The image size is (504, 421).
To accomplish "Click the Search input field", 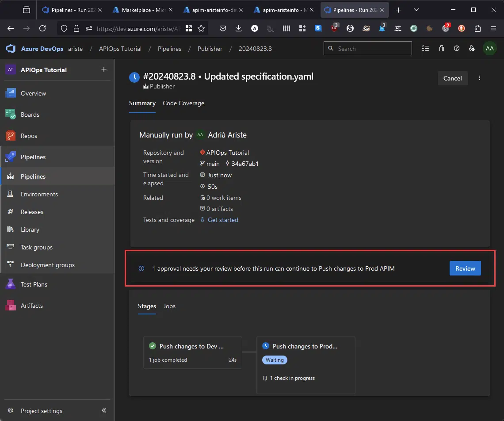I will click(x=372, y=49).
